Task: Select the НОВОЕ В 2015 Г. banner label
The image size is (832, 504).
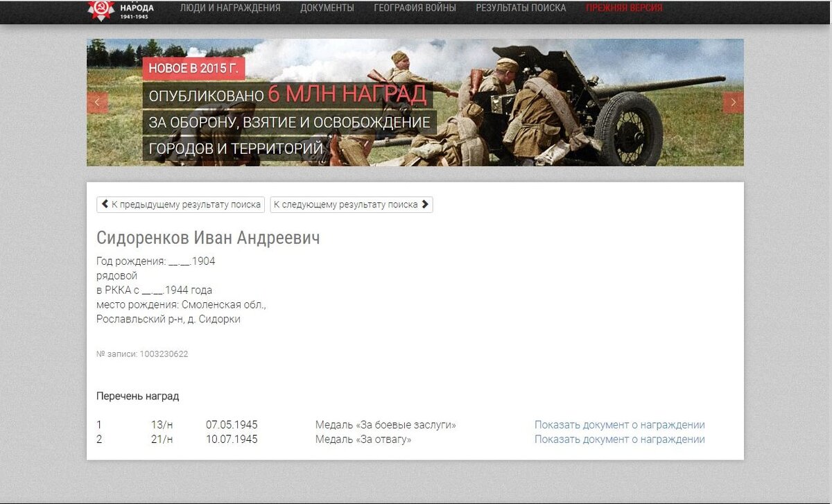Action: tap(193, 68)
